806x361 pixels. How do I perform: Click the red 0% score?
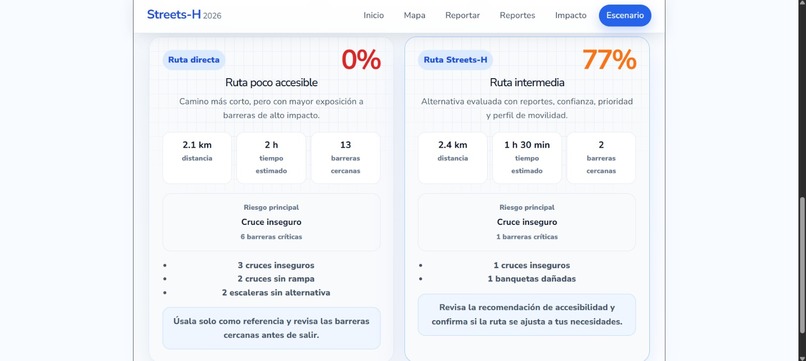(361, 60)
